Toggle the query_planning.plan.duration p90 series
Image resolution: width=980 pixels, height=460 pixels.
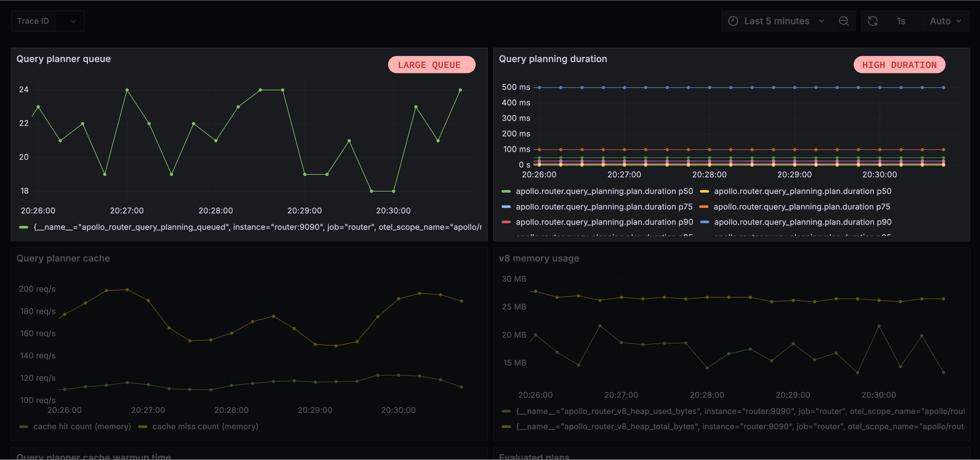point(604,222)
